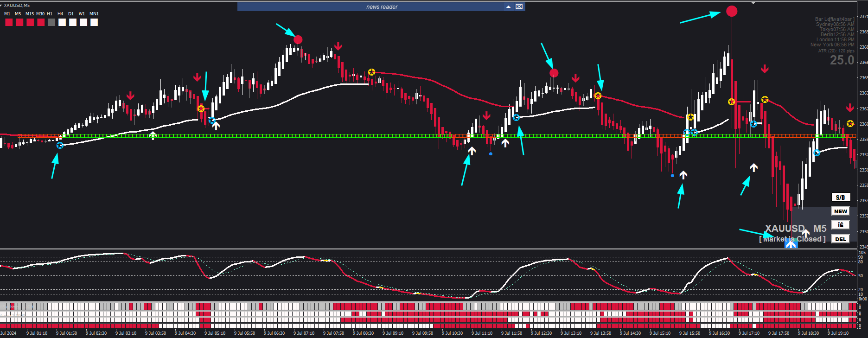The image size is (868, 338).
Task: Click the 9 Jul 05:10 time axis label
Action: pyautogui.click(x=215, y=333)
